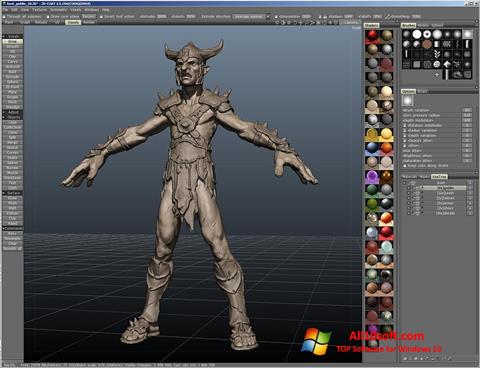This screenshot has height=368, width=480.
Task: Click the Res+ command button
Action: (x=13, y=233)
